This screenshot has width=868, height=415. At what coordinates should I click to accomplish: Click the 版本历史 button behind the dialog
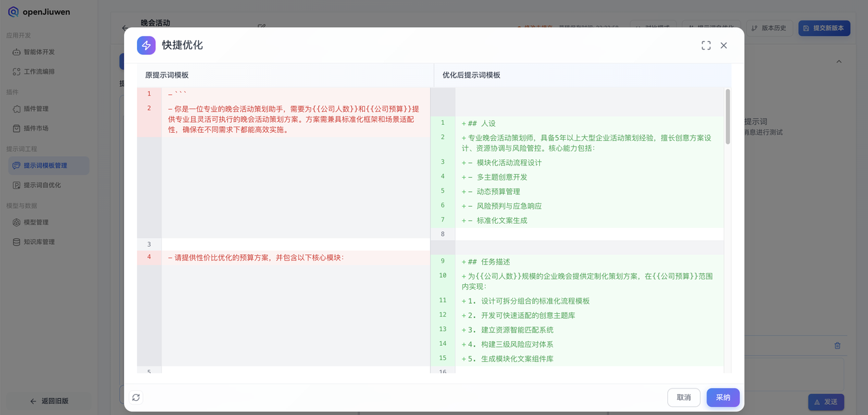pyautogui.click(x=769, y=28)
